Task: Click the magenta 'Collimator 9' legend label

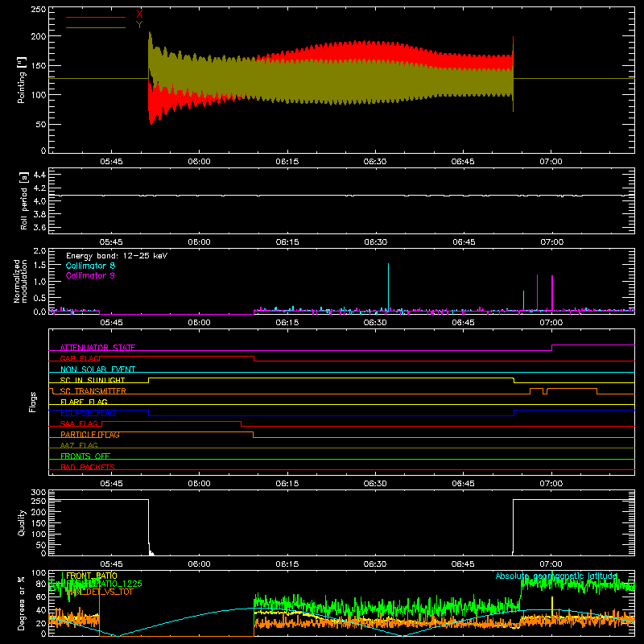Action: [x=90, y=275]
